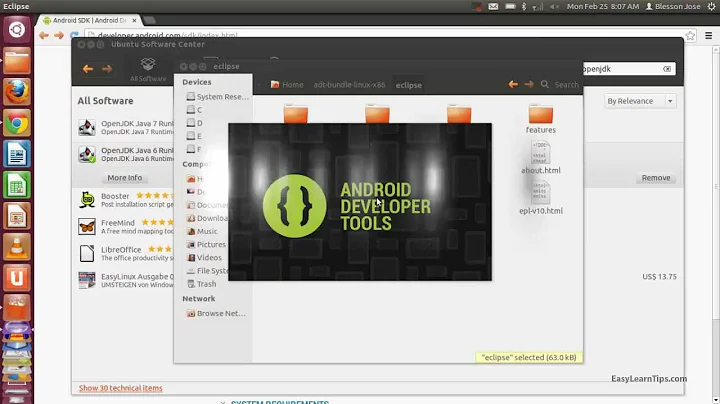This screenshot has width=720, height=404.
Task: Close the Android SDK tab
Action: point(134,20)
